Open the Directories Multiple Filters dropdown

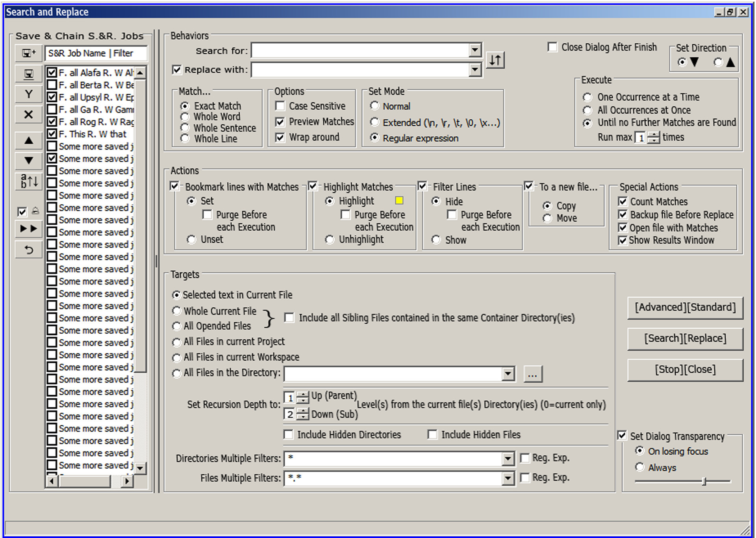click(x=508, y=459)
